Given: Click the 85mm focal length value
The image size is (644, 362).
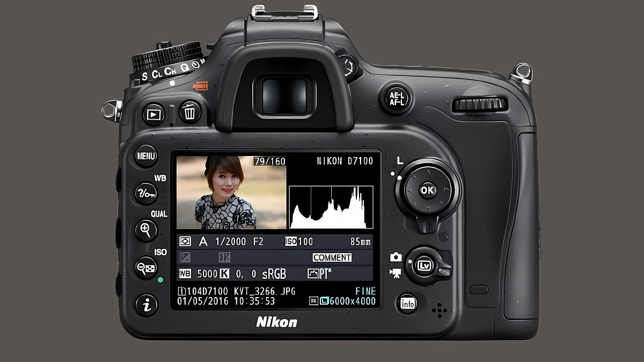Looking at the screenshot, I should [360, 242].
